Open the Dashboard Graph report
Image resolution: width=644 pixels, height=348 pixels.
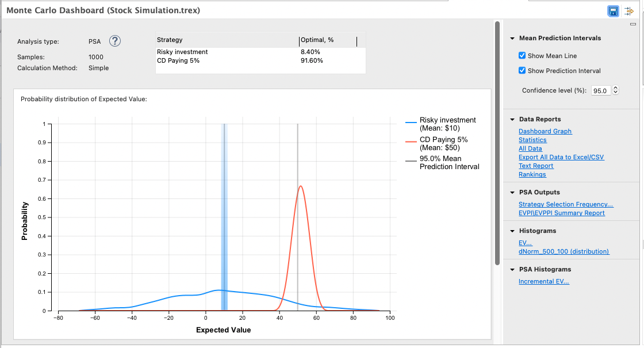pyautogui.click(x=545, y=131)
